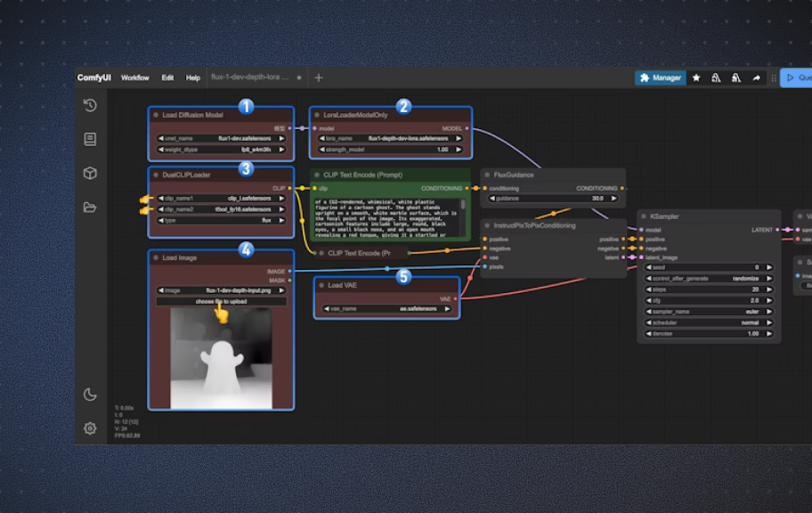Open the model library cube icon
This screenshot has width=812, height=513.
(90, 174)
